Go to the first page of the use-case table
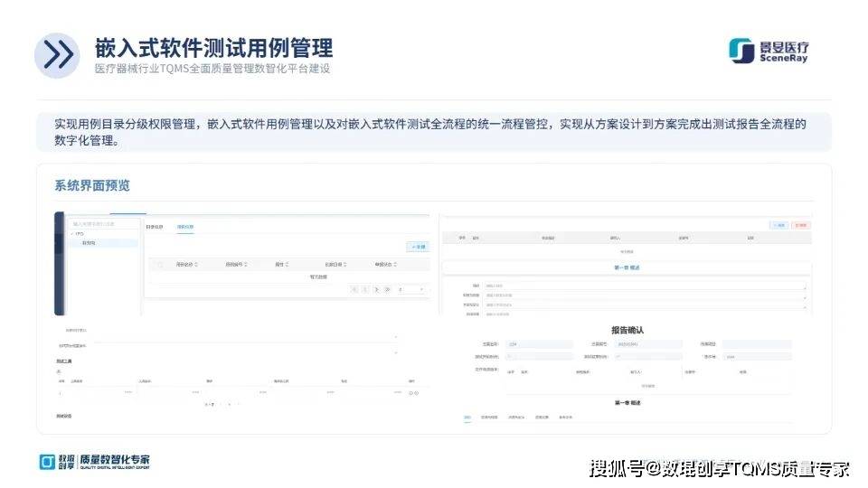Screen dimensions: 868x488 coord(354,289)
